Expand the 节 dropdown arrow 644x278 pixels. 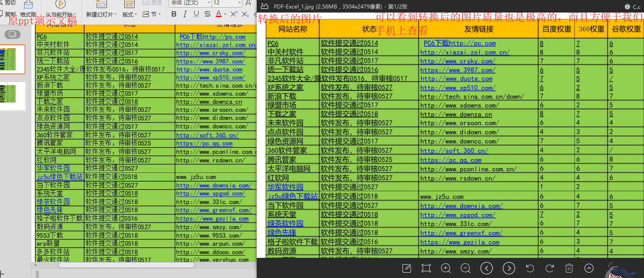[159, 14]
